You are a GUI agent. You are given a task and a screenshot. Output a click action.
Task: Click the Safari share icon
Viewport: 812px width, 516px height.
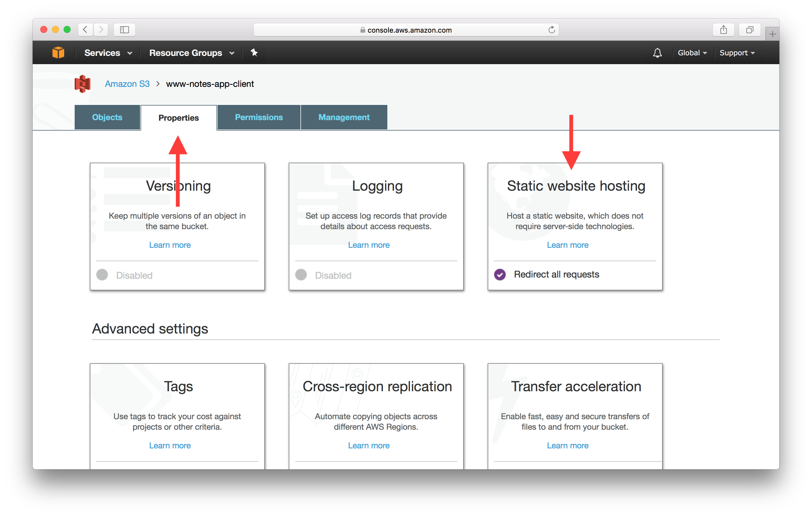[723, 30]
